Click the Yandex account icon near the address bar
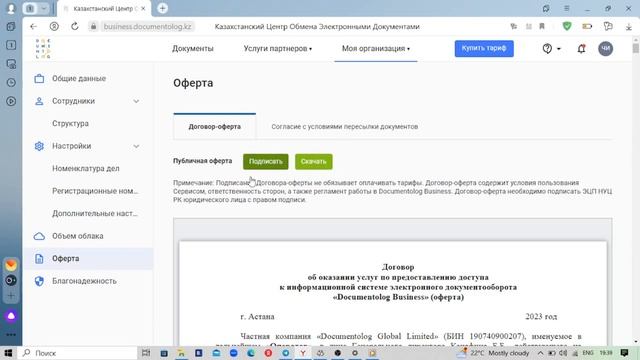The height and width of the screenshot is (360, 640). (54, 27)
